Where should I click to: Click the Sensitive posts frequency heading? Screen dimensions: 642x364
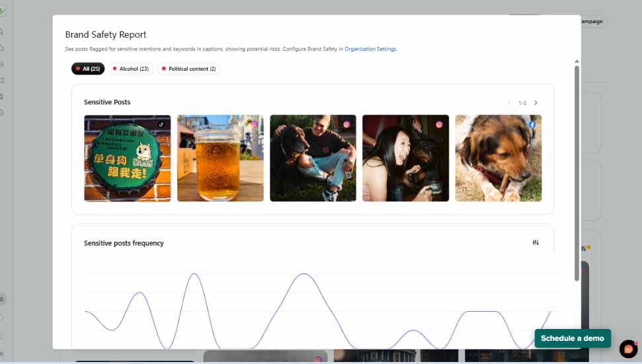(x=124, y=243)
